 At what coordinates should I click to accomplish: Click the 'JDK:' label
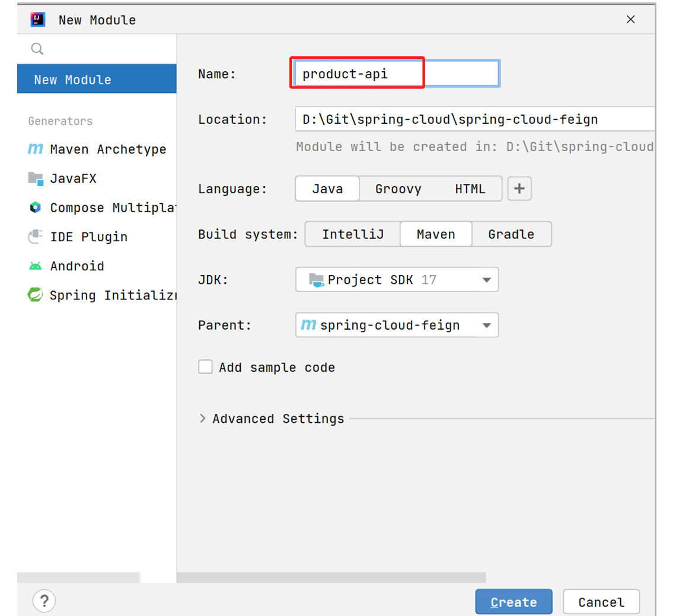(213, 280)
